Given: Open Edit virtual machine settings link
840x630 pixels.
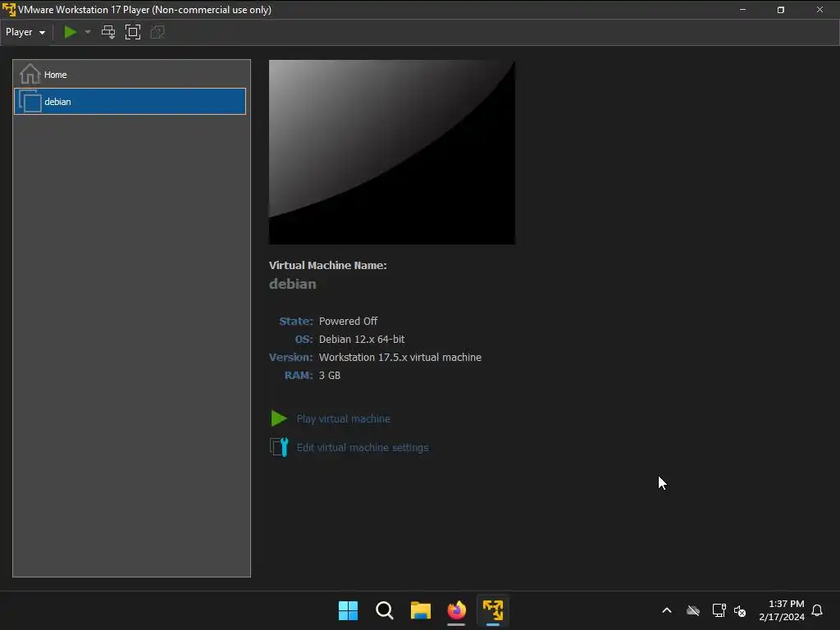Looking at the screenshot, I should (363, 448).
